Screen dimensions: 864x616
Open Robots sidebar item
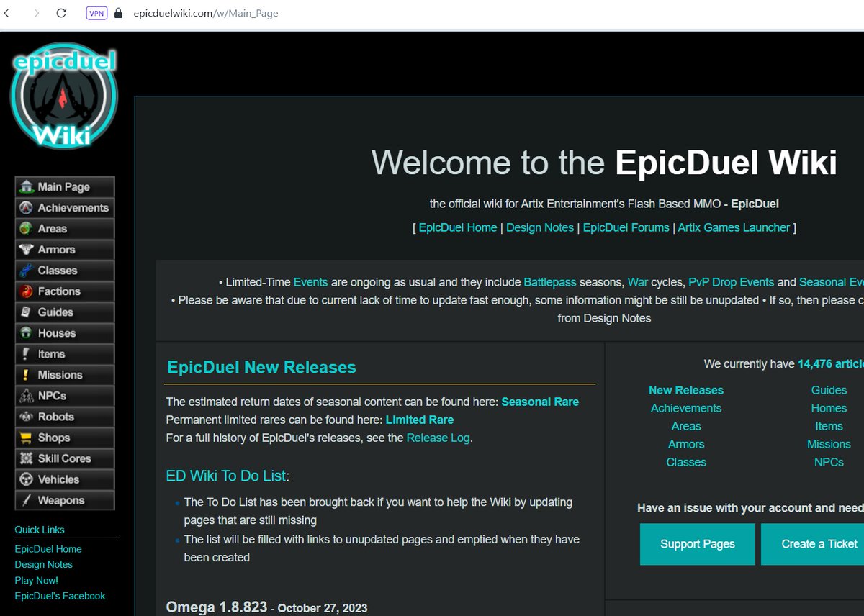coord(65,417)
